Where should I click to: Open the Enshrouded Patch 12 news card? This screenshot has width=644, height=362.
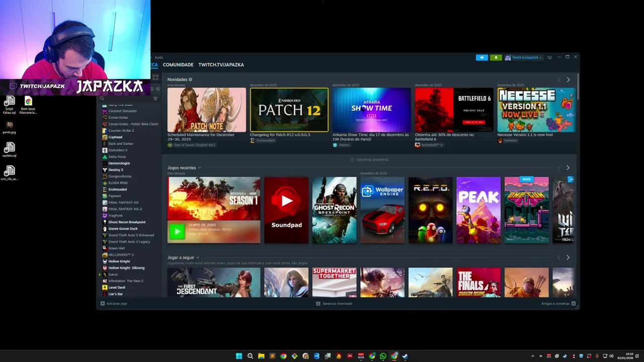[x=289, y=110]
